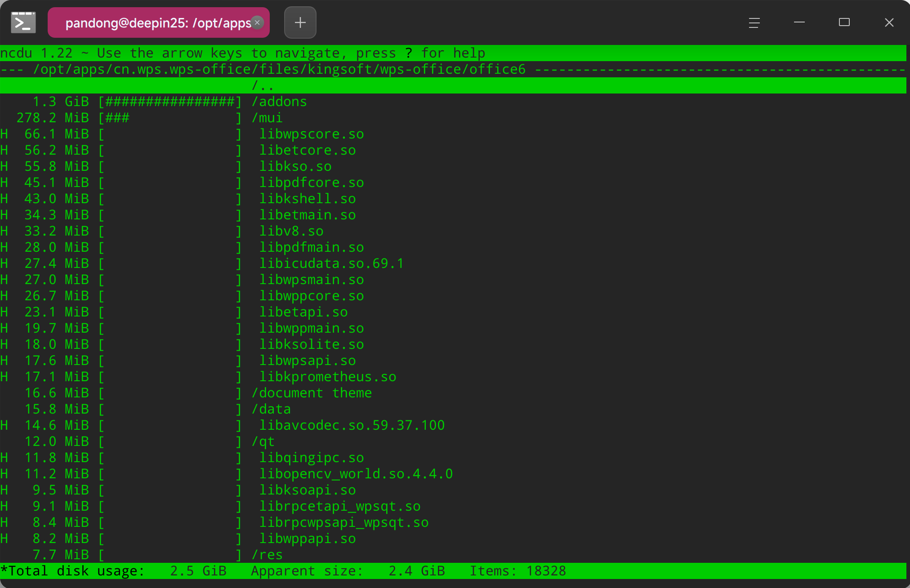The image size is (910, 588).
Task: Click the libwppcore.so file entry
Action: (312, 296)
